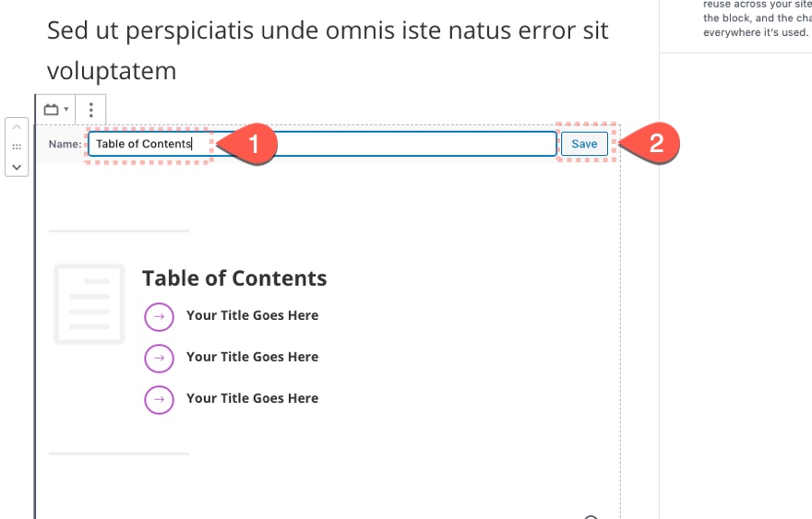
Task: Expand the block type switcher arrow
Action: 66,109
